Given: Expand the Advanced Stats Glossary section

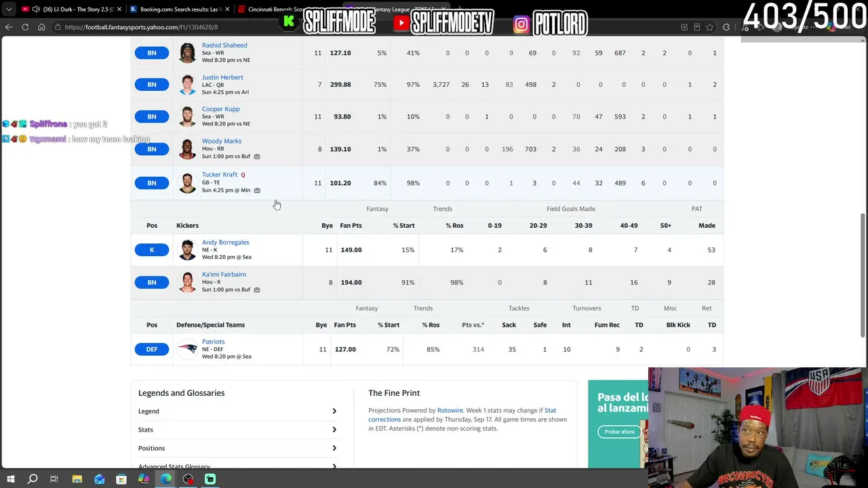Looking at the screenshot, I should click(x=237, y=466).
